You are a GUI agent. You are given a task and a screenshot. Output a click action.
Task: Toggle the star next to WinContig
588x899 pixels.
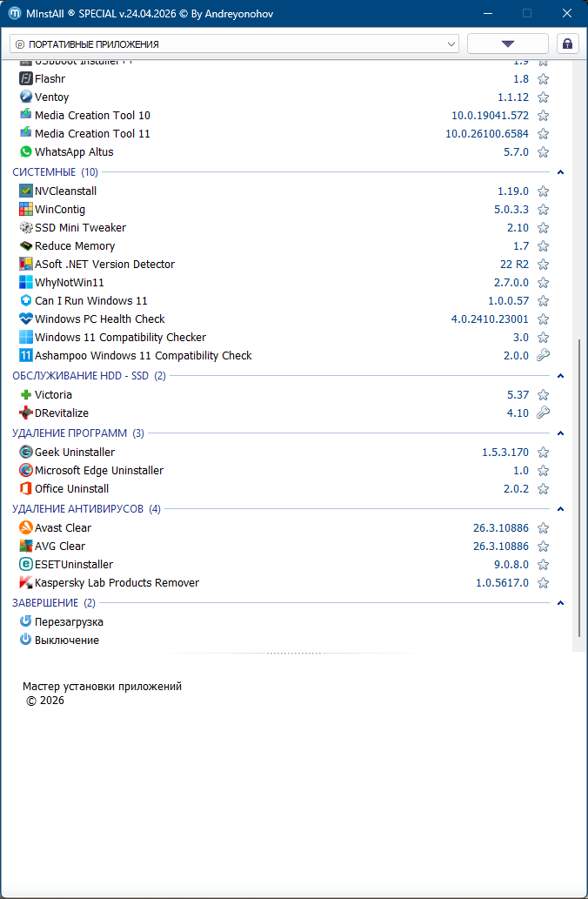(543, 210)
